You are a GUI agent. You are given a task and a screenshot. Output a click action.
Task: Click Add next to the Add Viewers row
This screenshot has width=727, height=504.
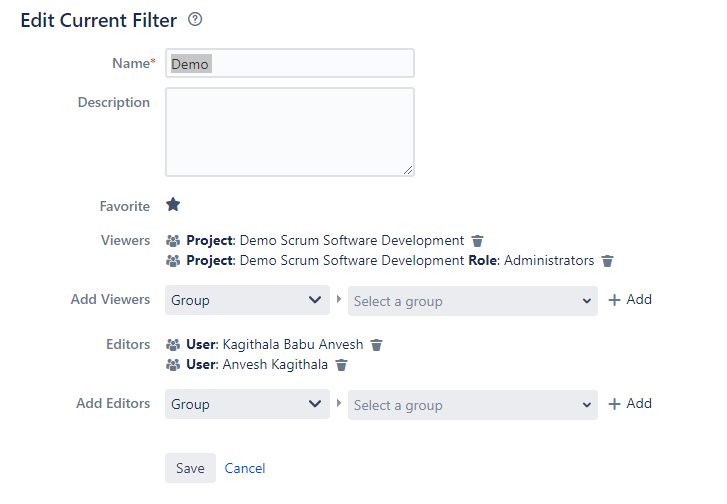[x=630, y=300]
